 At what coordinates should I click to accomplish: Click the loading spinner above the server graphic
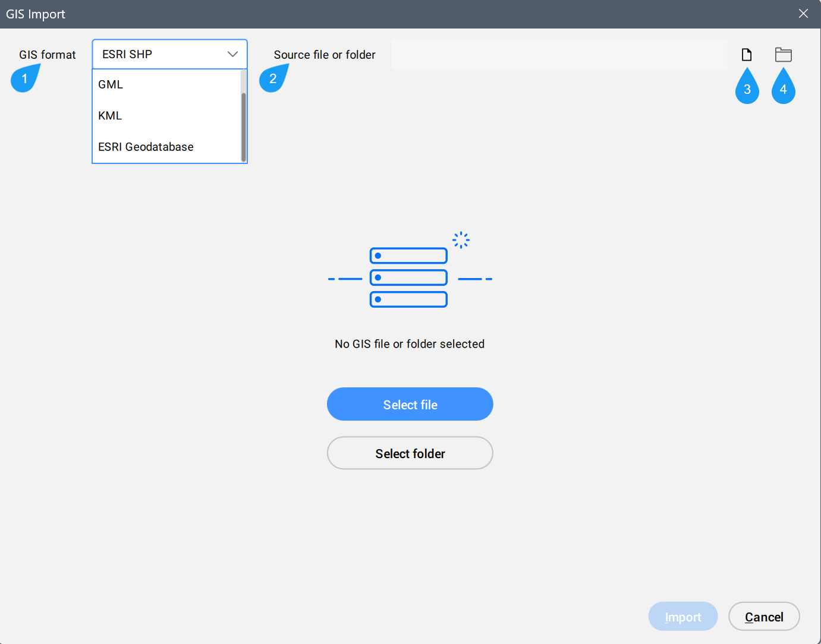click(x=461, y=240)
